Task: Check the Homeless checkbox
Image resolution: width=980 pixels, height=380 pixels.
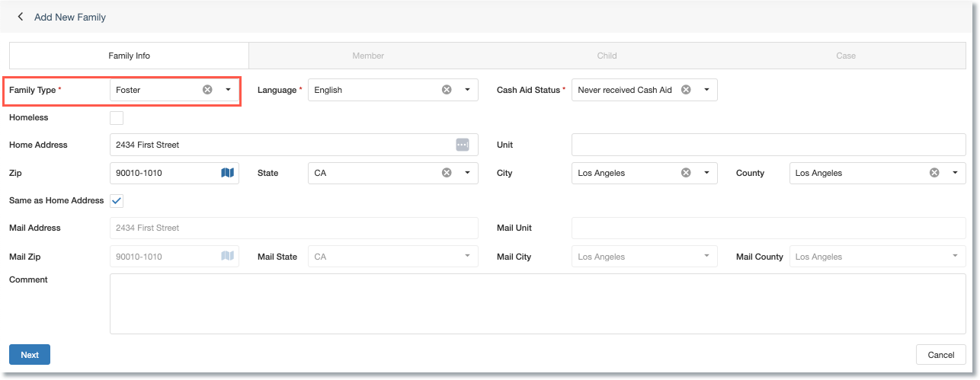Action: tap(117, 118)
